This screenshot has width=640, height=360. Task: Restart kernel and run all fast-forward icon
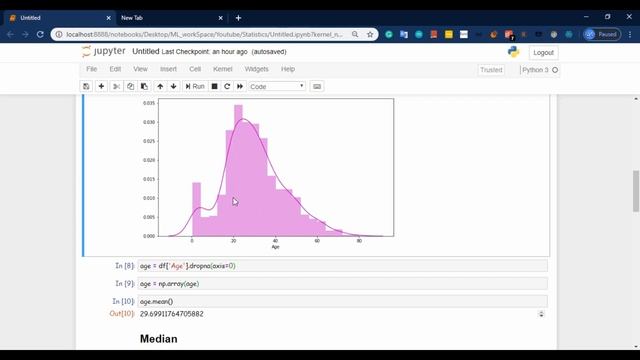click(x=240, y=87)
